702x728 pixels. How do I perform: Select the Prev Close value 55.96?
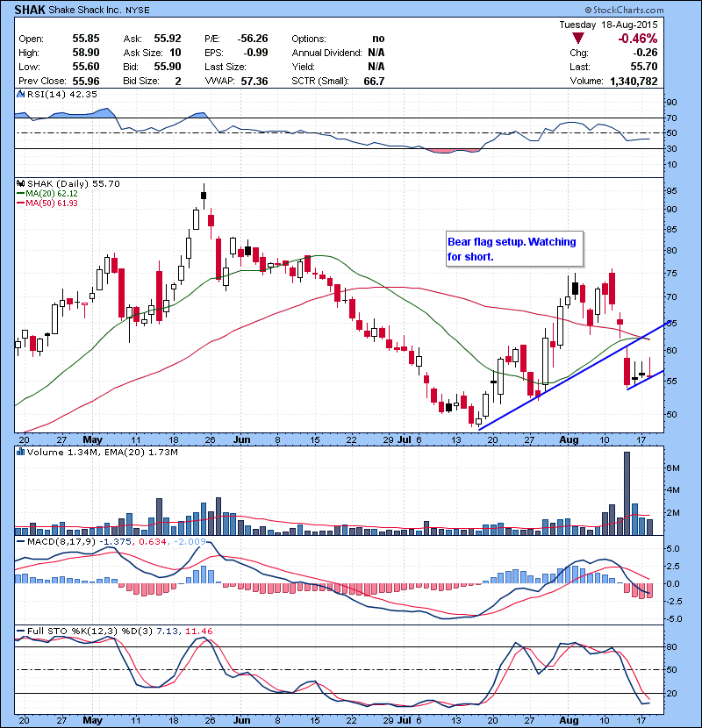click(86, 82)
